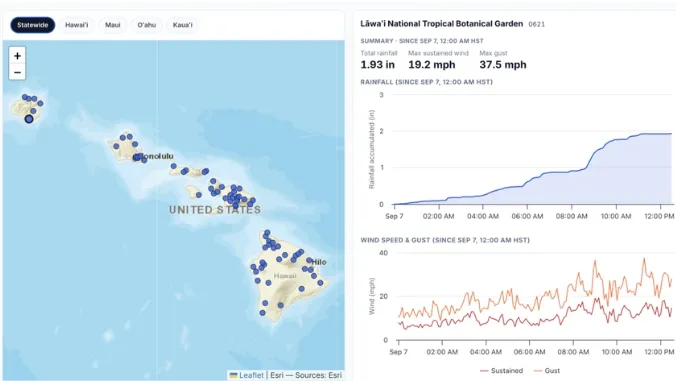Switch to the Maui tab

pyautogui.click(x=113, y=25)
